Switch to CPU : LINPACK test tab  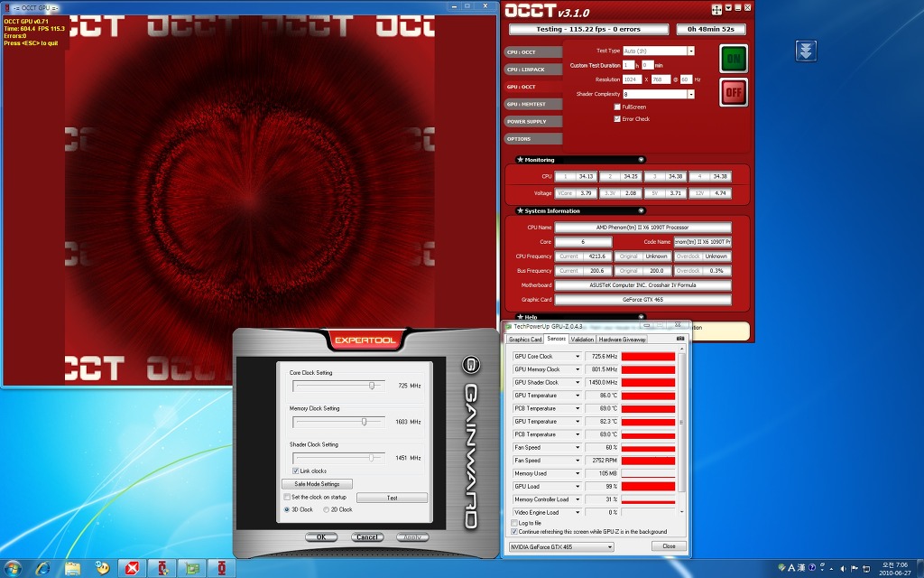(x=532, y=70)
